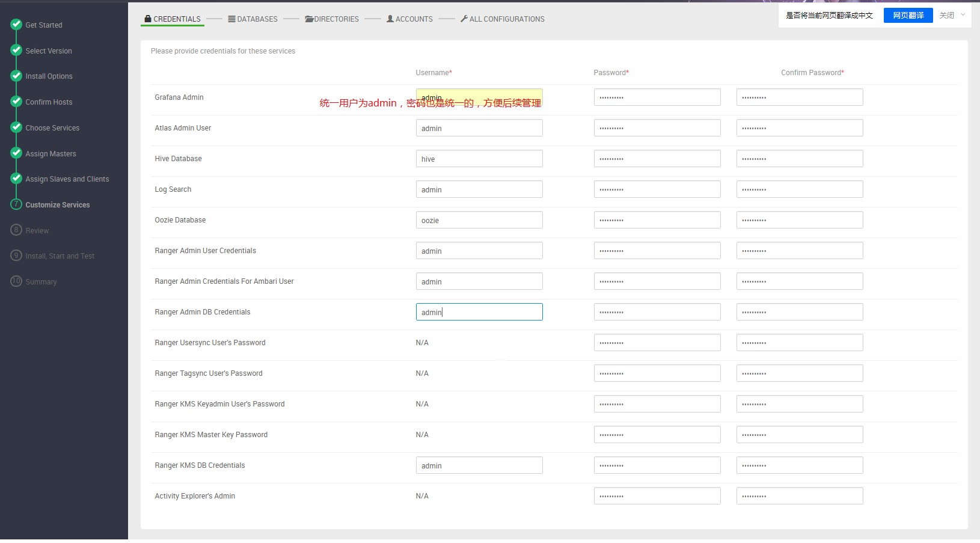Image resolution: width=980 pixels, height=543 pixels.
Task: Click the folder icon on Directories tab
Action: pos(309,19)
